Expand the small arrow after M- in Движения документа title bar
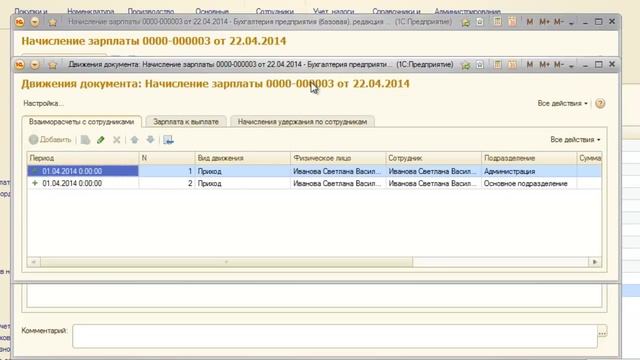 (x=571, y=65)
